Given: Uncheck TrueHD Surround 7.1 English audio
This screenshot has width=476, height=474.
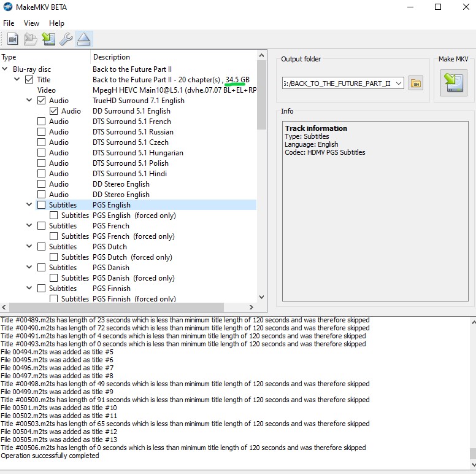Looking at the screenshot, I should click(x=41, y=101).
